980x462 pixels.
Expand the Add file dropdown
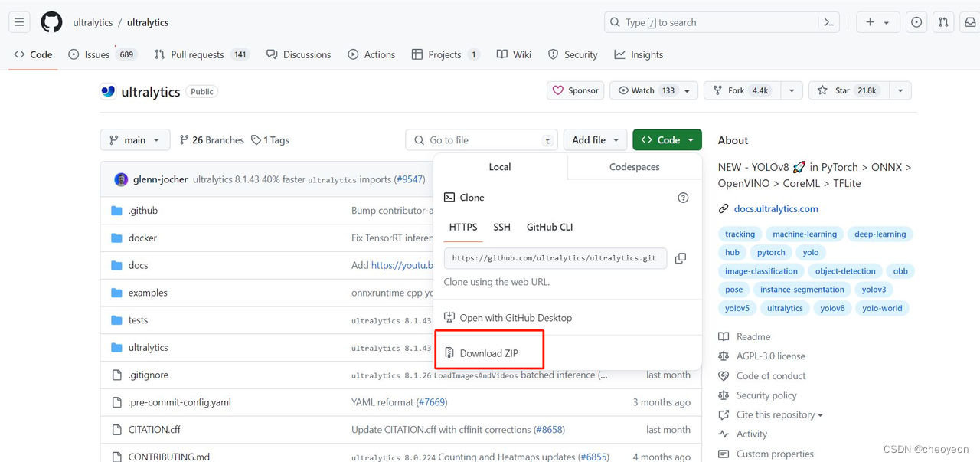coord(596,140)
